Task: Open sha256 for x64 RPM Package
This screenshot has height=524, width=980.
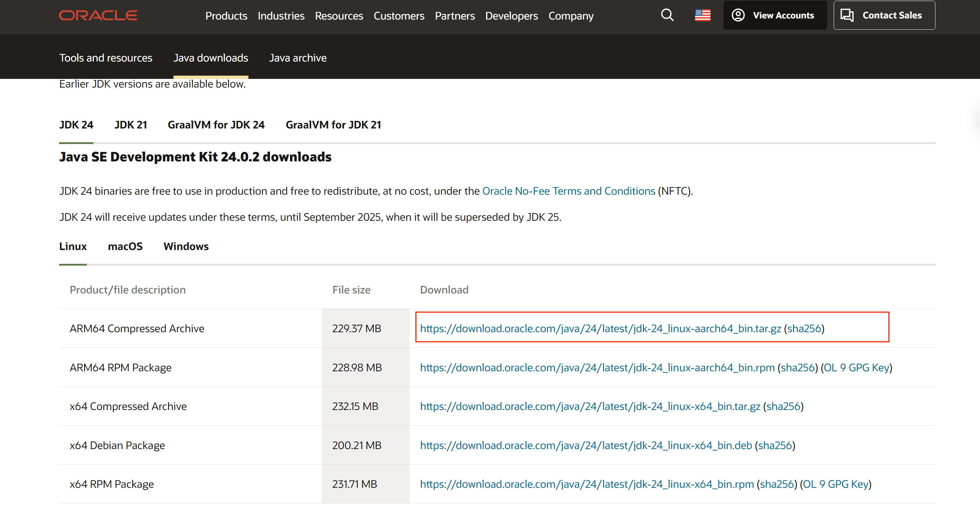Action: click(x=776, y=484)
